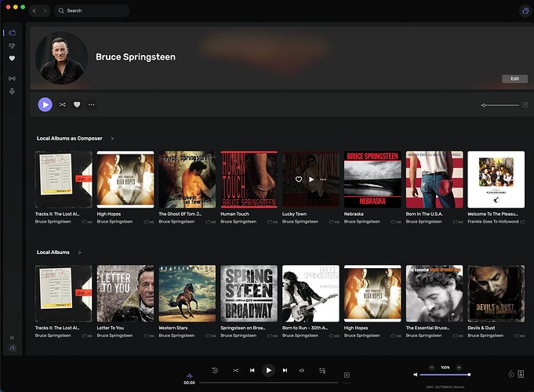Expand the Local Albums section arrow
The image size is (534, 392).
pos(79,252)
